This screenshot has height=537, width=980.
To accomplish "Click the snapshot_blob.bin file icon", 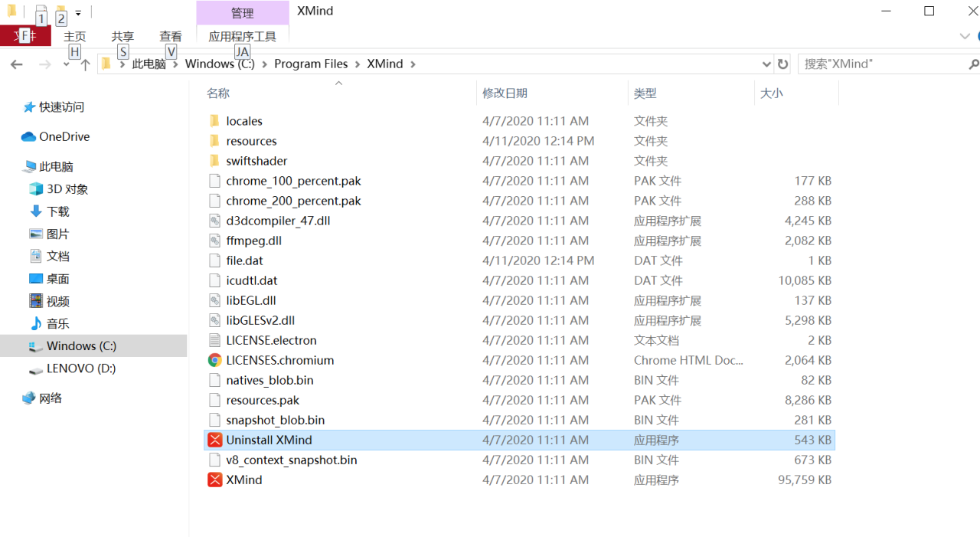I will coord(214,420).
